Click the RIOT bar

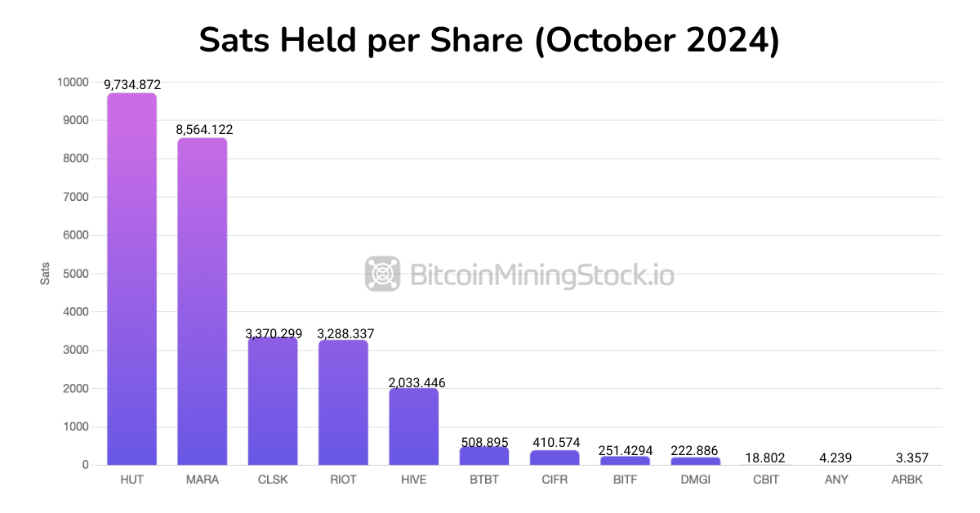pyautogui.click(x=343, y=402)
